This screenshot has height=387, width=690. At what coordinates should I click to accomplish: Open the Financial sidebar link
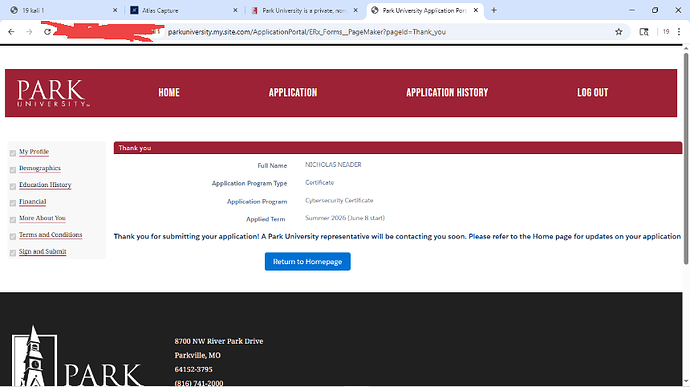33,202
